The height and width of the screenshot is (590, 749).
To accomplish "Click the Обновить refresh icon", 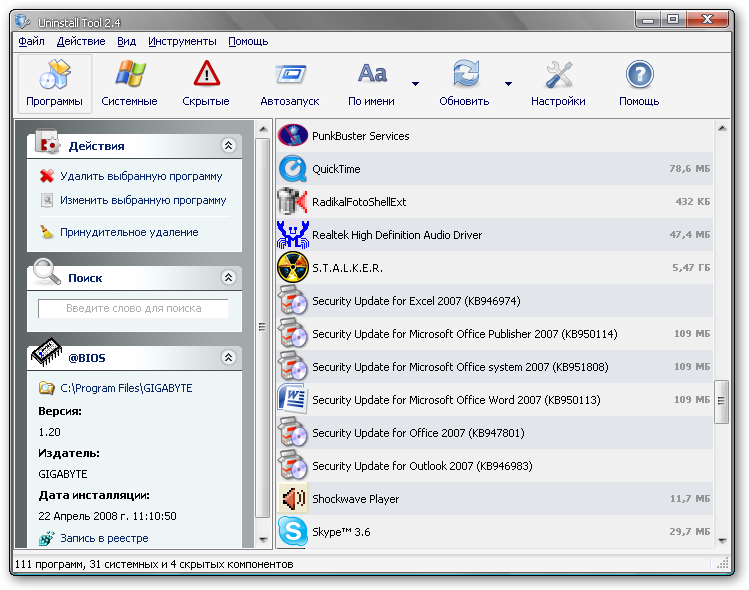I will (465, 75).
